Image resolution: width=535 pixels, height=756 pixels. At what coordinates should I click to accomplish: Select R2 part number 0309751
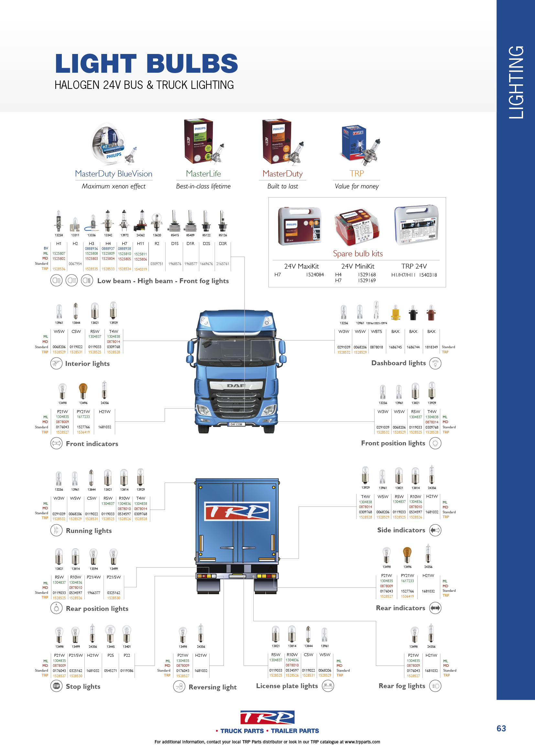pos(157,264)
